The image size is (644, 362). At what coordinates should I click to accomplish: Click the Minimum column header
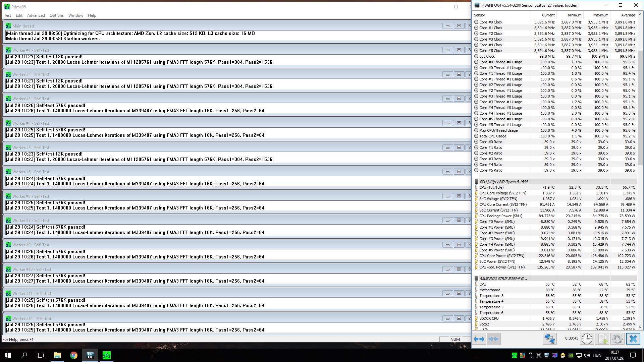click(x=570, y=15)
